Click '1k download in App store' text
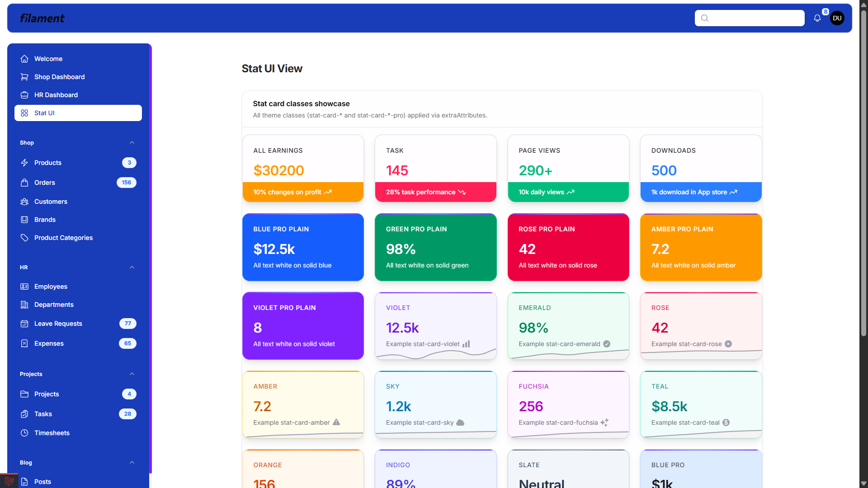 689,192
